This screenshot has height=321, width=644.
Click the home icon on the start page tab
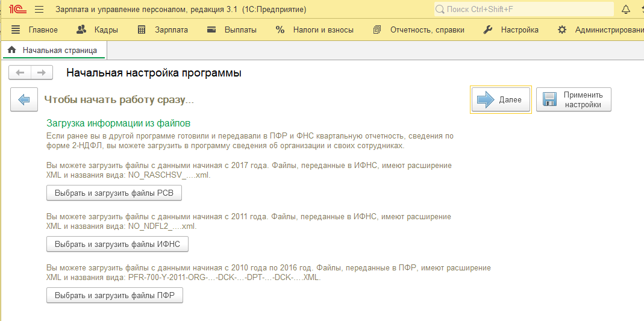(x=11, y=51)
